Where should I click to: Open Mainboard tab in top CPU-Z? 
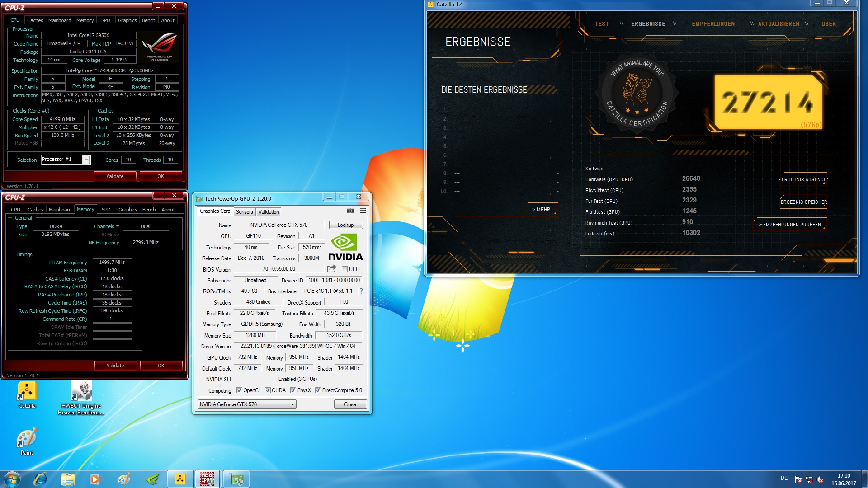pos(60,20)
